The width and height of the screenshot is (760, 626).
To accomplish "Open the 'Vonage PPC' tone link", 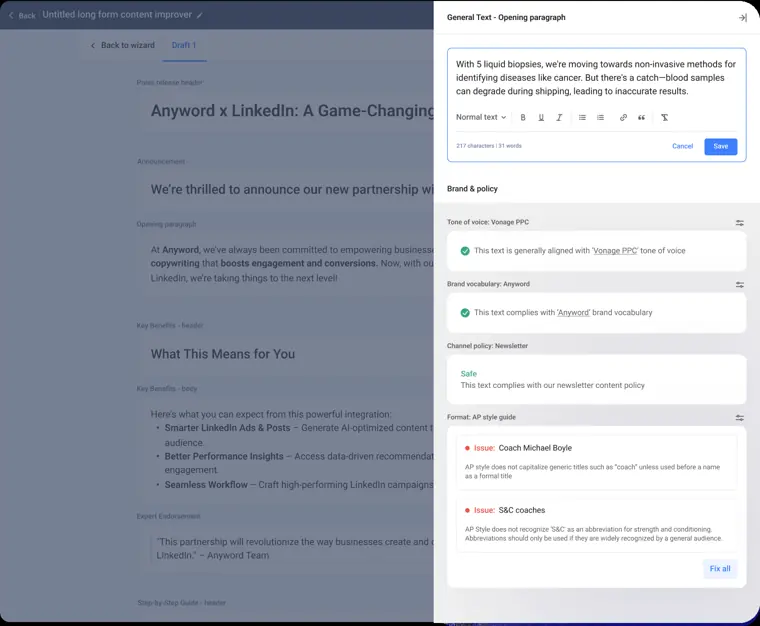I will click(x=615, y=251).
